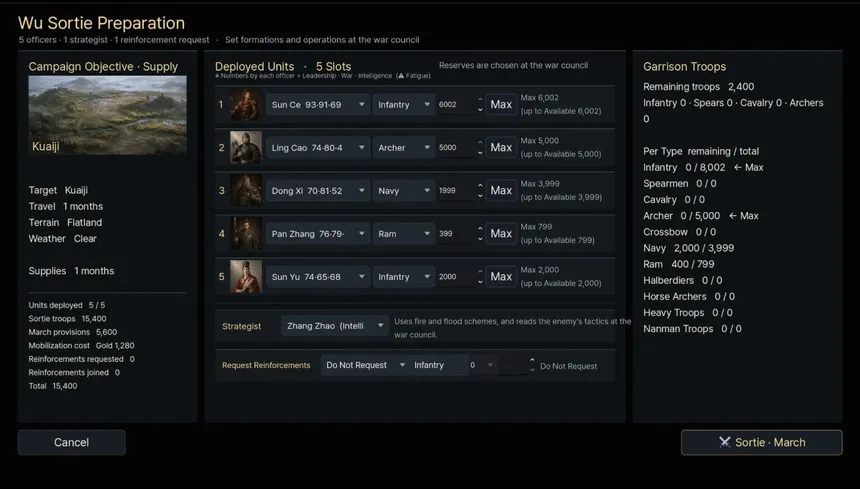Click Sun Yu's officer portrait
This screenshot has width=860, height=489.
point(245,276)
